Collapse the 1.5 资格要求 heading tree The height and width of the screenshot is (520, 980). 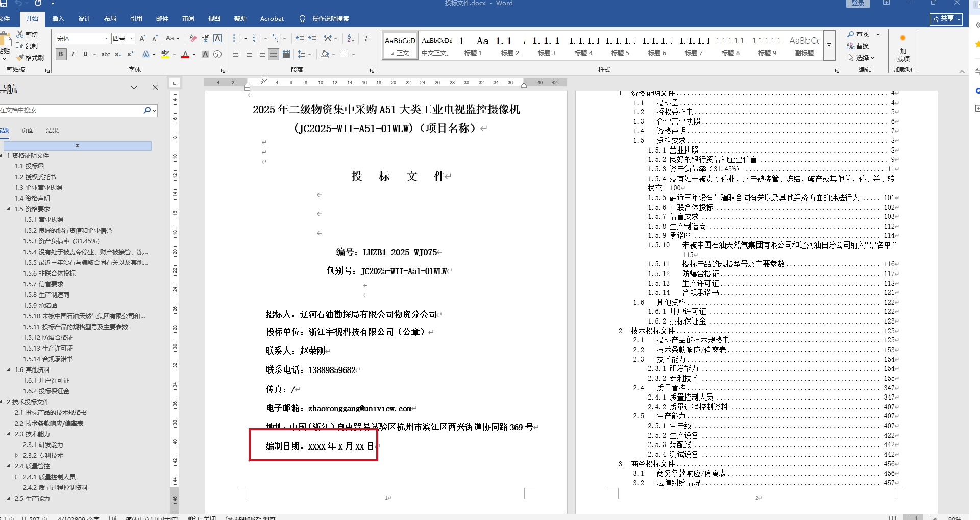point(8,209)
